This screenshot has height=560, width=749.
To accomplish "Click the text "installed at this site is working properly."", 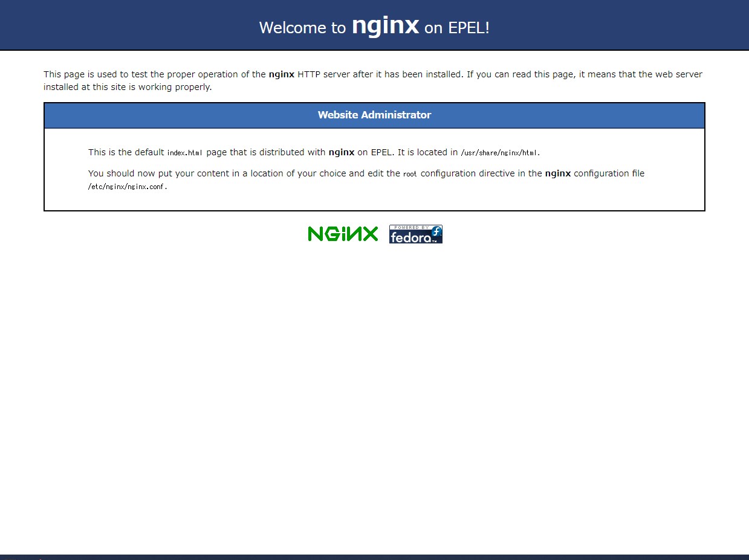I will (x=128, y=87).
